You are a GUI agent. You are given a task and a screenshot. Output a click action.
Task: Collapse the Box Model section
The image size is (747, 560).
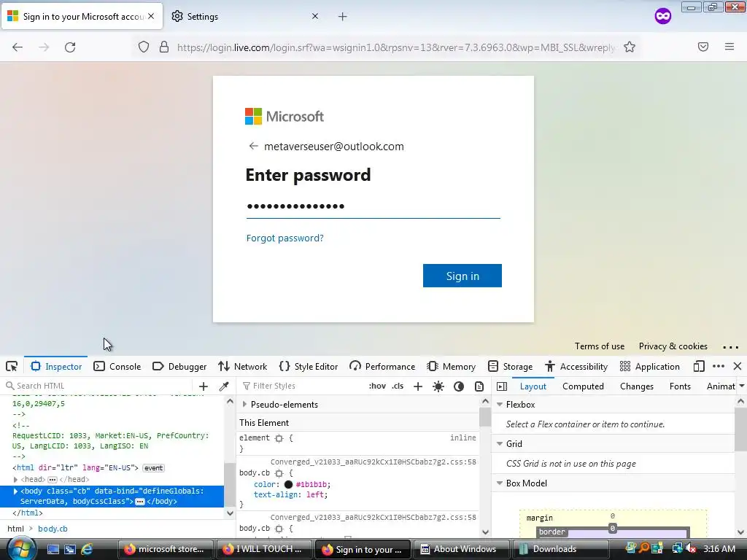[500, 483]
